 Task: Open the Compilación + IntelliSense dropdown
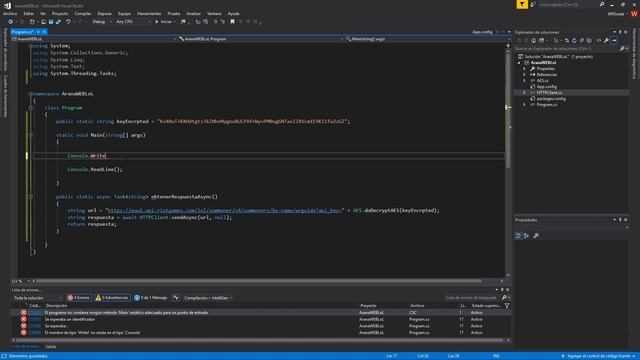pyautogui.click(x=208, y=298)
